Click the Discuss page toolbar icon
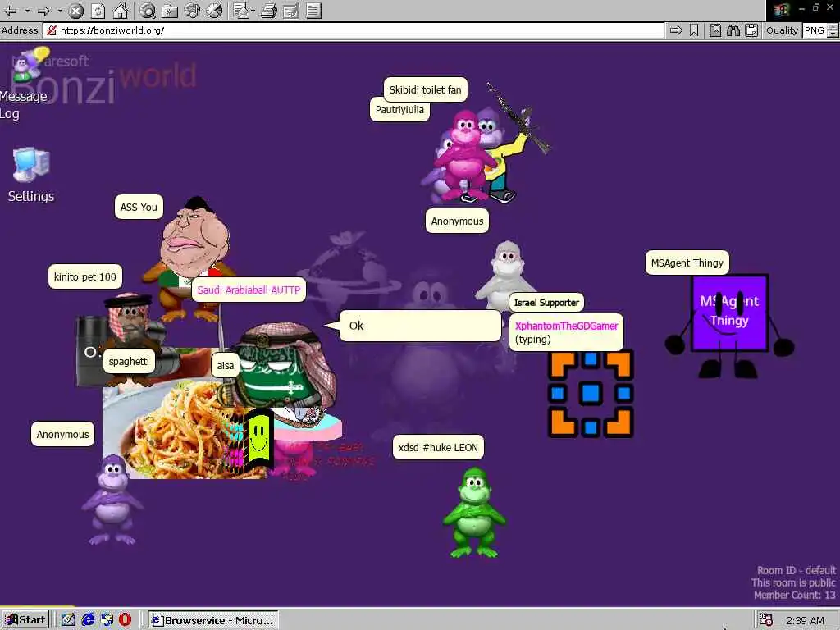This screenshot has height=630, width=840. [x=314, y=10]
